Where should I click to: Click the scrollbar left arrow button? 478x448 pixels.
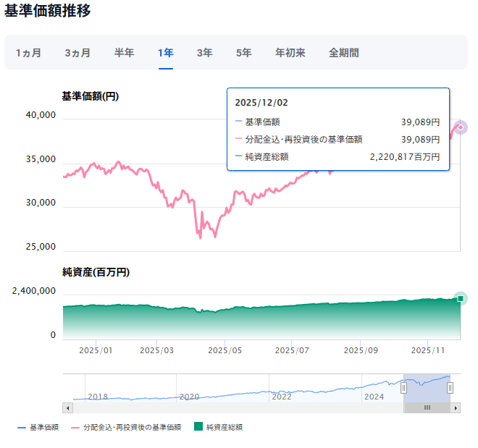pos(67,407)
